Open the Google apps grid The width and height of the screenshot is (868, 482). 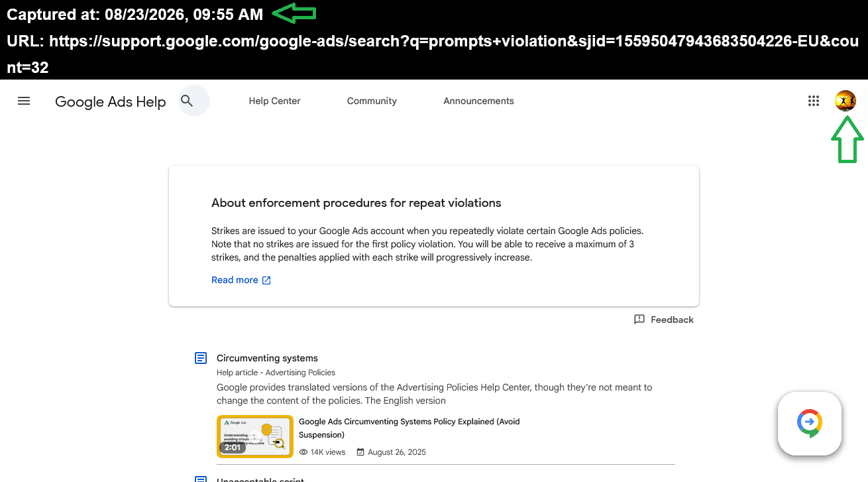point(814,101)
